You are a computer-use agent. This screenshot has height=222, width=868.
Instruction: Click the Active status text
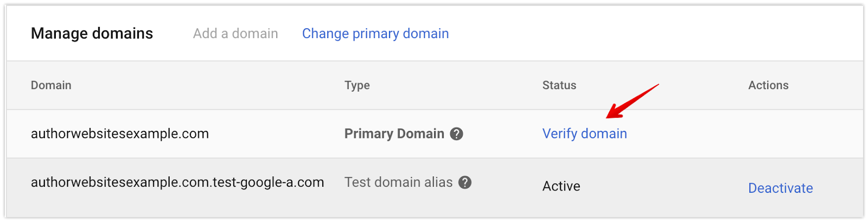tap(561, 186)
